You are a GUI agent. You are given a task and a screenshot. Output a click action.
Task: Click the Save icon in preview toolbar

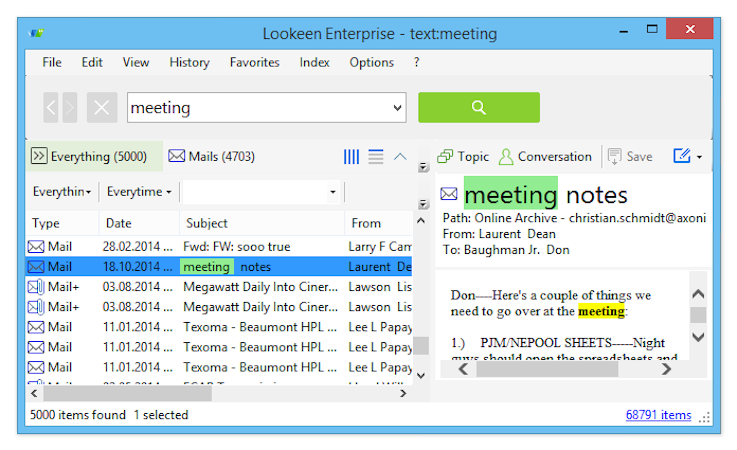point(614,157)
